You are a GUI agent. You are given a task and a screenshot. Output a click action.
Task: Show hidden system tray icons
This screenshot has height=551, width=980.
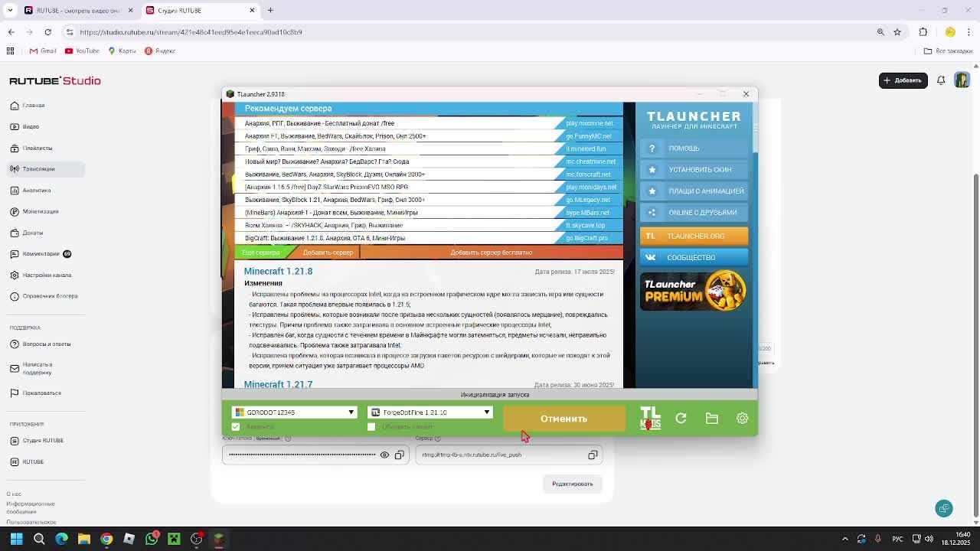845,539
